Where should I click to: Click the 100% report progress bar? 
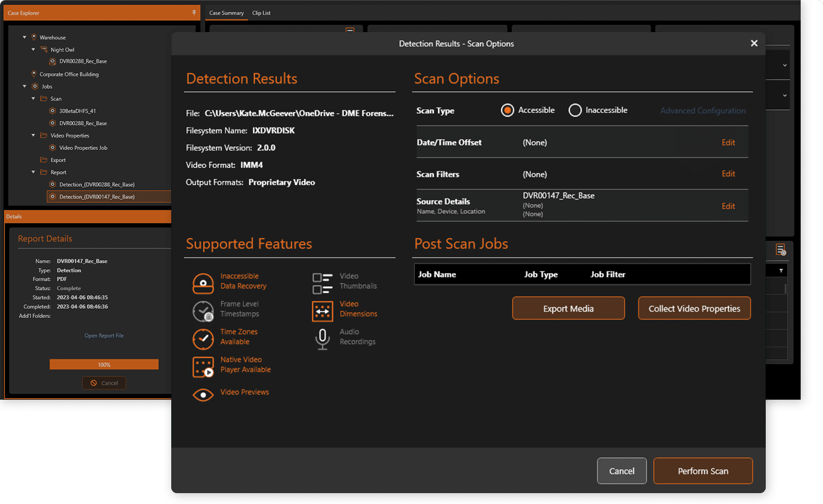click(x=104, y=365)
